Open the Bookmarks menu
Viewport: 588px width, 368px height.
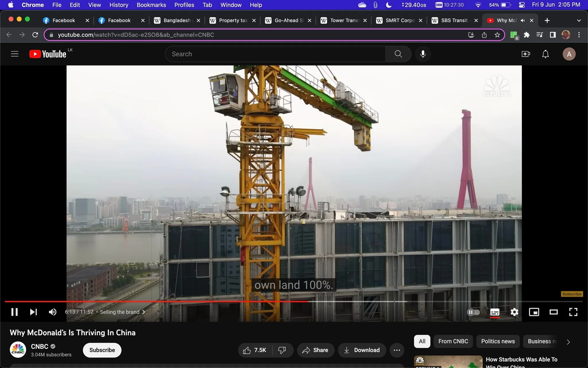(x=151, y=5)
